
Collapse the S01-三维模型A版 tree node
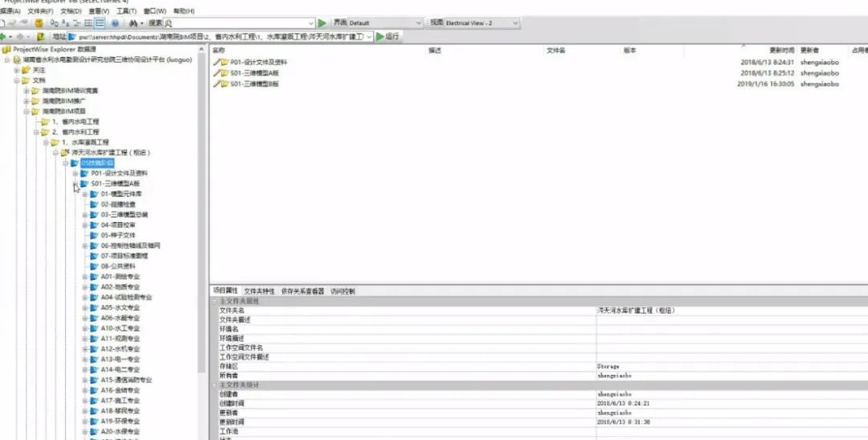pos(75,183)
